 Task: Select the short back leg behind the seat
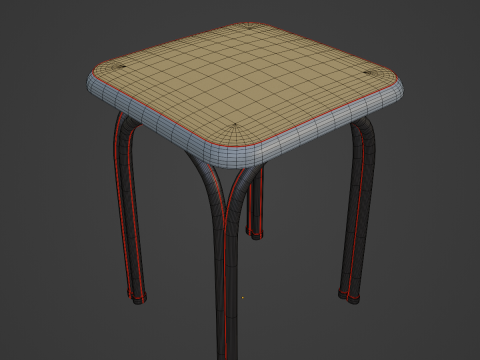(255, 203)
